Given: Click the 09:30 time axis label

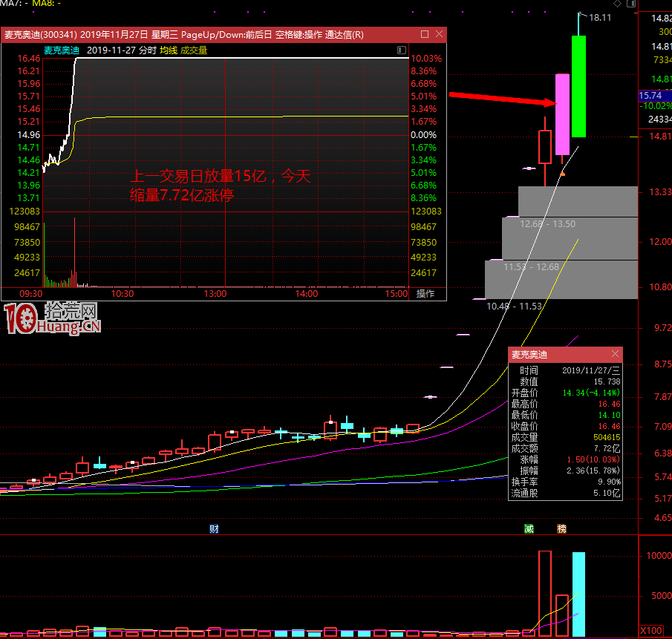Looking at the screenshot, I should pos(31,294).
